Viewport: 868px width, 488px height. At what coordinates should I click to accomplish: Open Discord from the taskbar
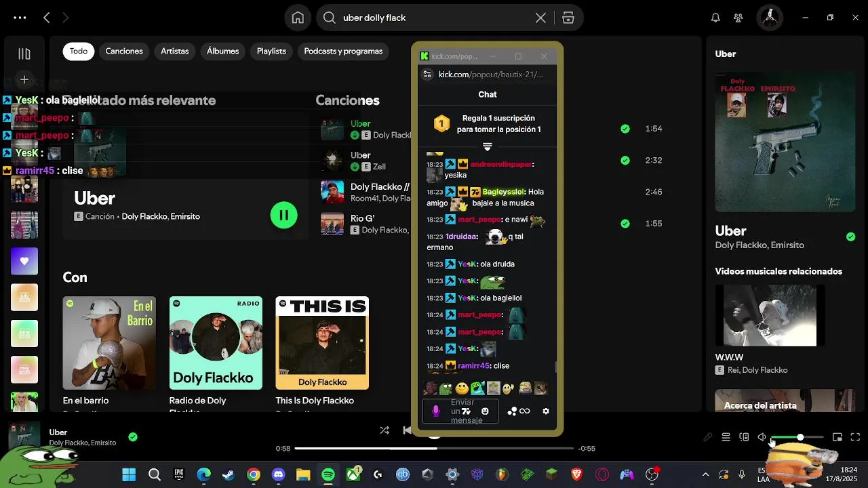point(278,474)
